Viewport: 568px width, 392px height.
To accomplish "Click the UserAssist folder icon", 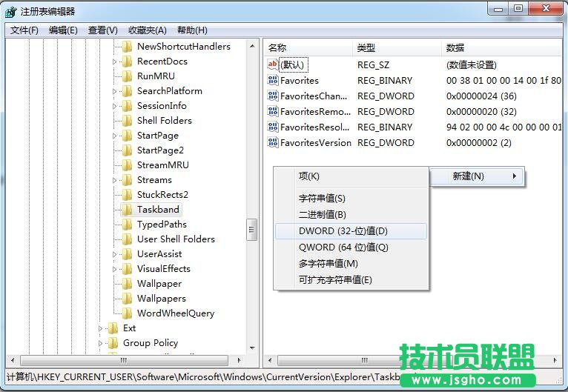I will [x=127, y=254].
